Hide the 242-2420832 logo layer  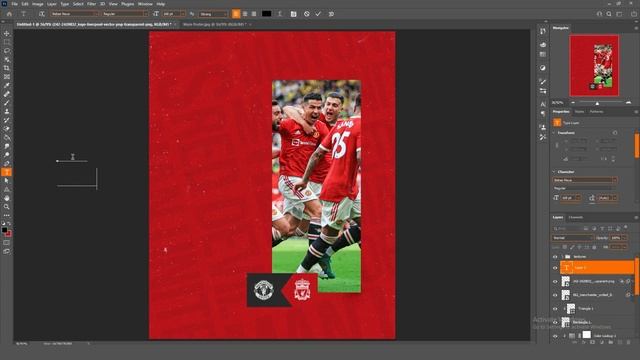(x=555, y=282)
